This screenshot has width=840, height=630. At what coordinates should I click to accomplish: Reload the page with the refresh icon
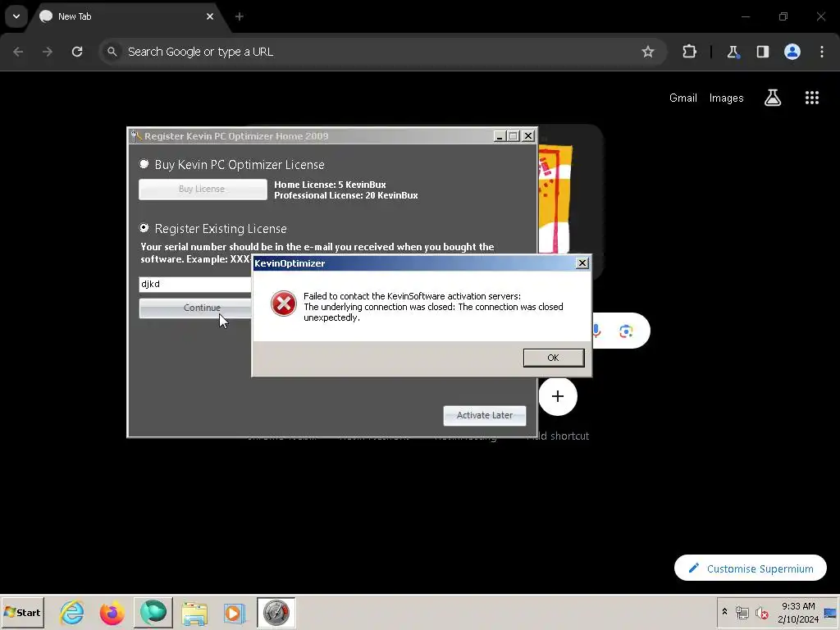[x=77, y=52]
